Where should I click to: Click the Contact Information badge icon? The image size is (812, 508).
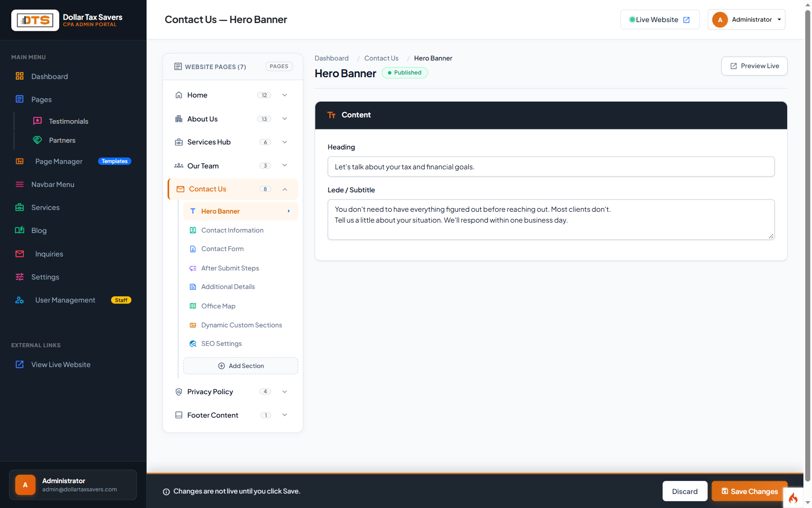click(193, 230)
